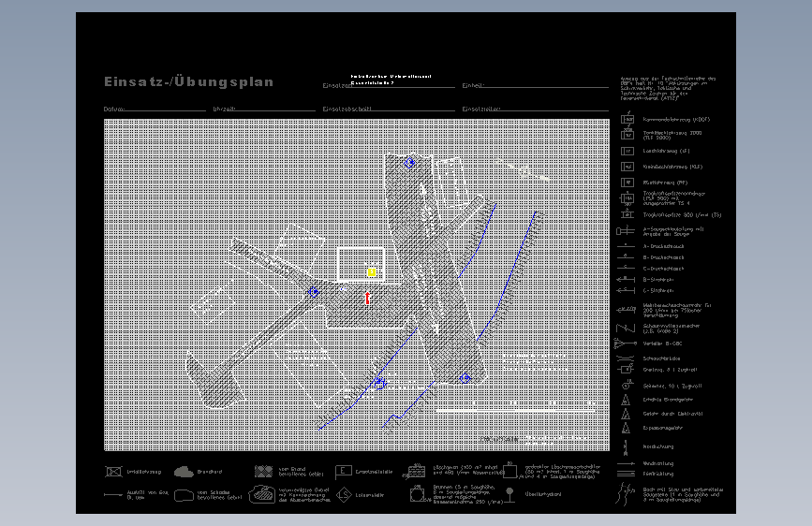Click the vorwiegendes Gebiet legend symbol
The height and width of the screenshot is (526, 812).
262,494
